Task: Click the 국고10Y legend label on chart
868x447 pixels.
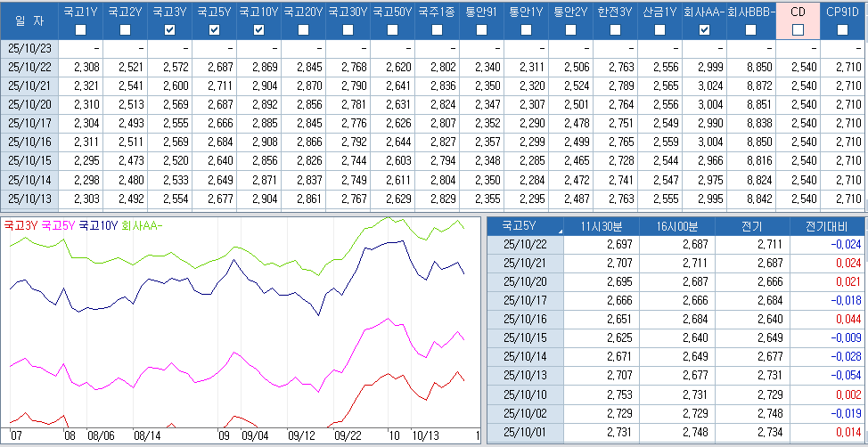Action: coord(98,226)
